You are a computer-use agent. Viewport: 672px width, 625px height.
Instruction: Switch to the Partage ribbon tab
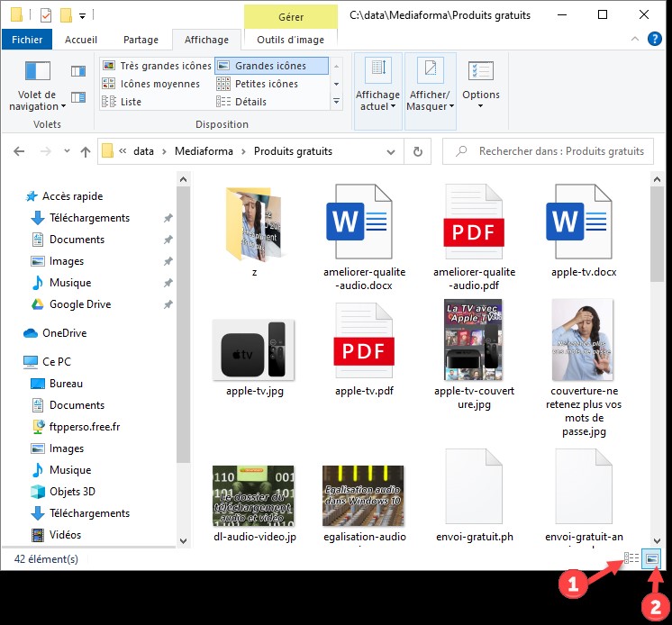point(141,40)
